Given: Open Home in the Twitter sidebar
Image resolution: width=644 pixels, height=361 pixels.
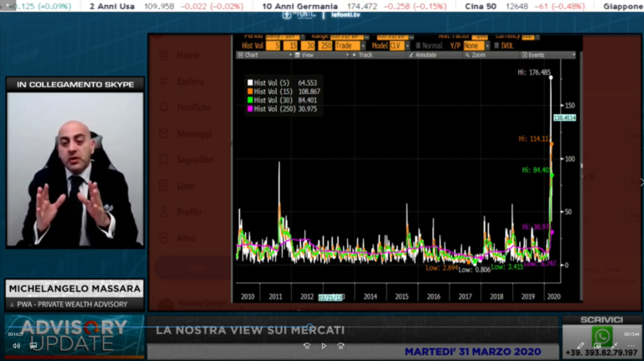Looking at the screenshot, I should click(x=188, y=55).
